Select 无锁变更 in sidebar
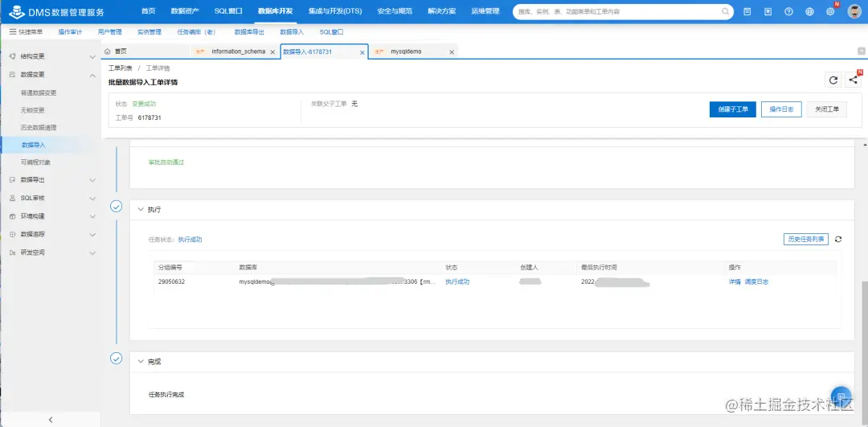Viewport: 868px width, 427px height. [x=33, y=110]
